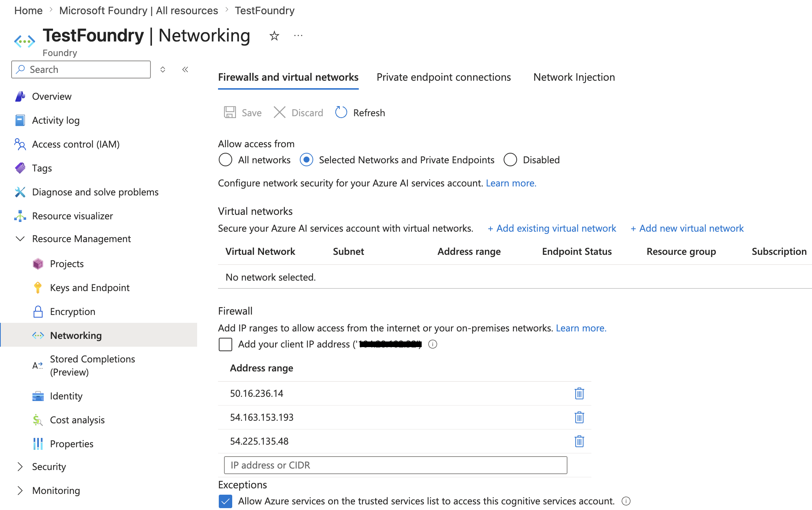Click the sidebar Search field
Viewport: 812px width, 510px height.
(81, 69)
